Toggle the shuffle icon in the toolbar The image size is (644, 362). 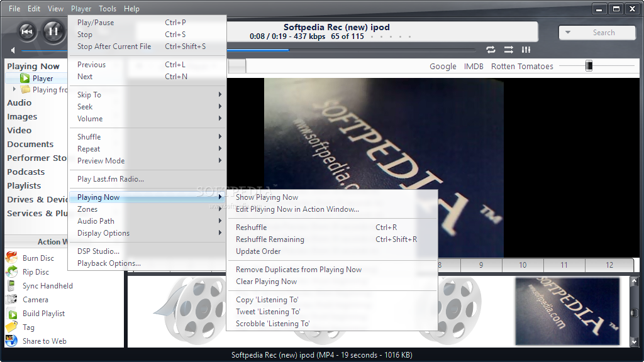(508, 50)
